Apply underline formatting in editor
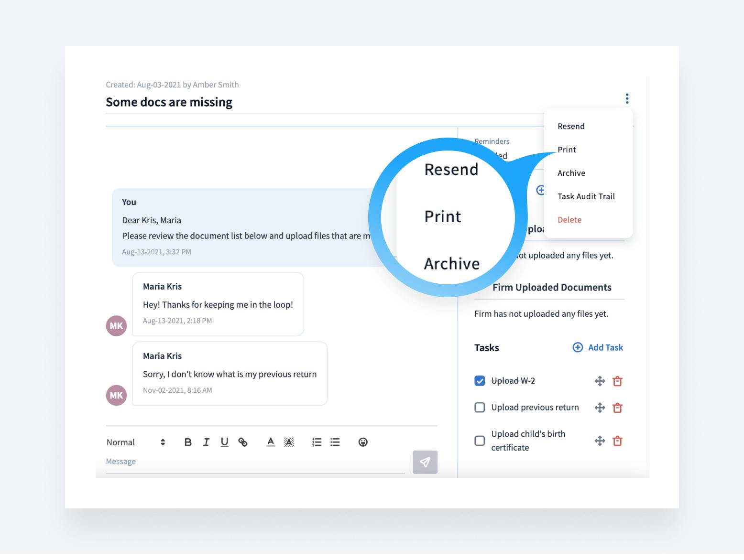This screenshot has width=744, height=560. [x=224, y=442]
